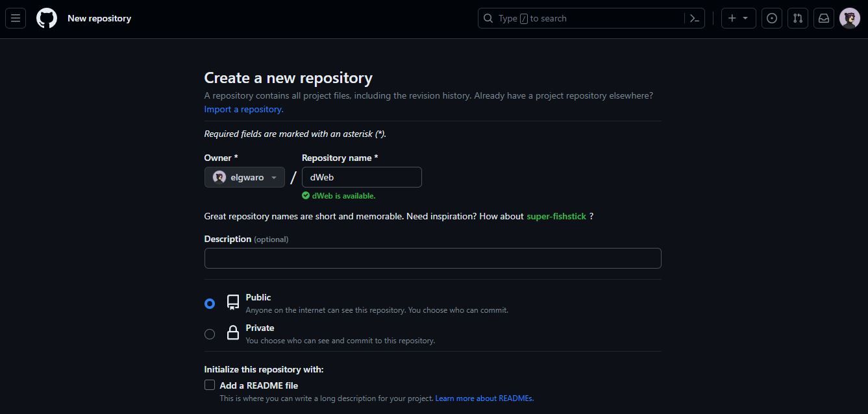
Task: Open the Import a repository link
Action: click(x=243, y=109)
